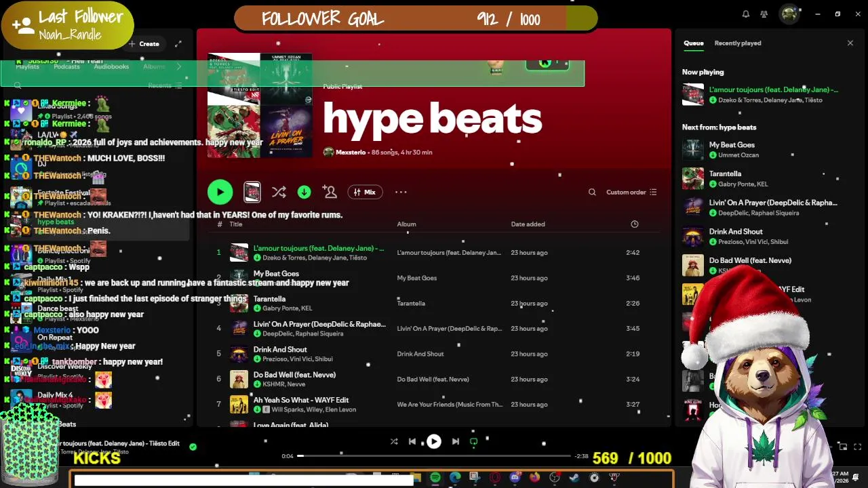The image size is (868, 488).
Task: Open Mexsterio playlist owner profile link
Action: click(351, 152)
